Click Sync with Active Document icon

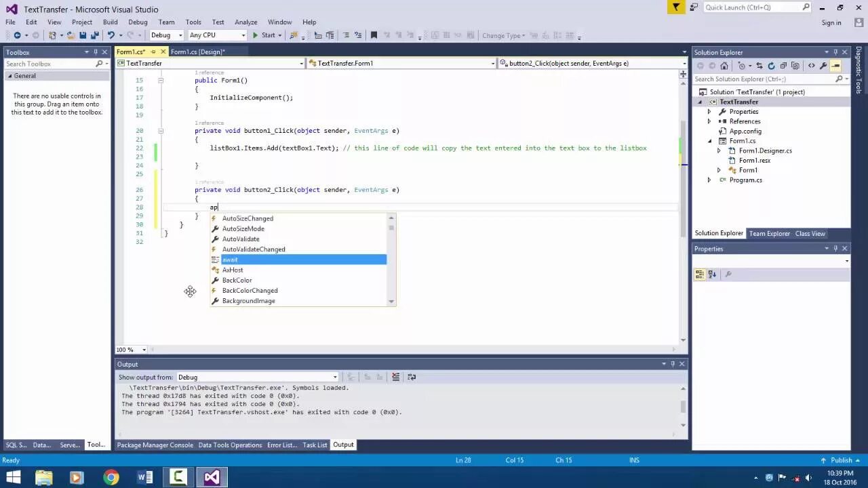pyautogui.click(x=759, y=66)
